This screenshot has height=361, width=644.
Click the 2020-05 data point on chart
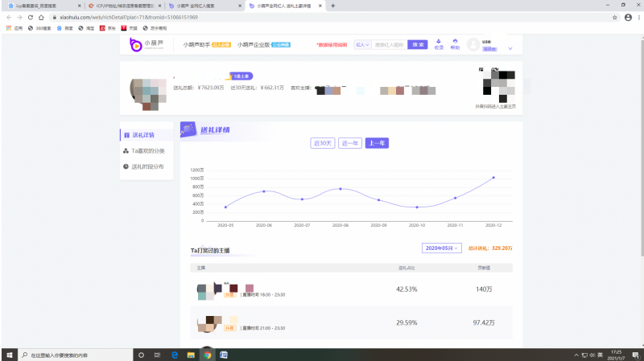pyautogui.click(x=225, y=207)
